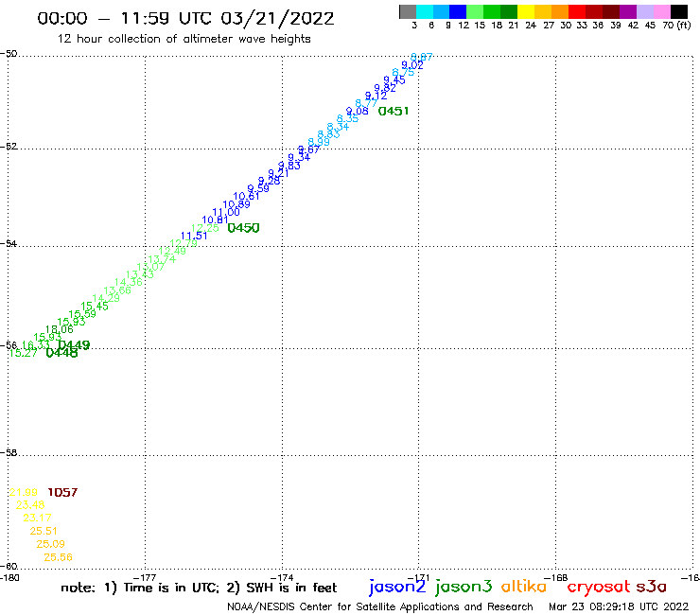The image size is (700, 615).
Task: Click the purple swatch in the color scale
Action: click(628, 11)
